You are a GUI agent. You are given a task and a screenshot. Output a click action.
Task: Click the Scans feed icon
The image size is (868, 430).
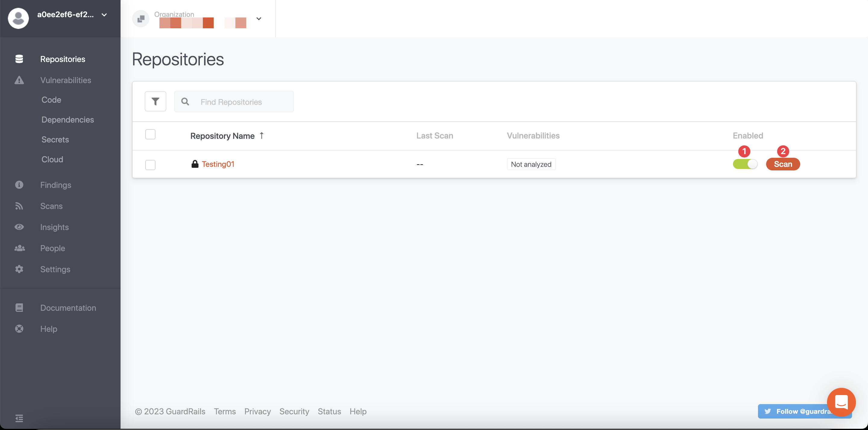click(x=19, y=206)
